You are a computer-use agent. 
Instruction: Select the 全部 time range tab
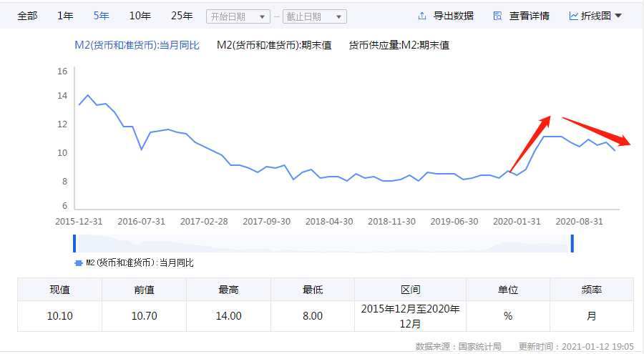coord(27,16)
